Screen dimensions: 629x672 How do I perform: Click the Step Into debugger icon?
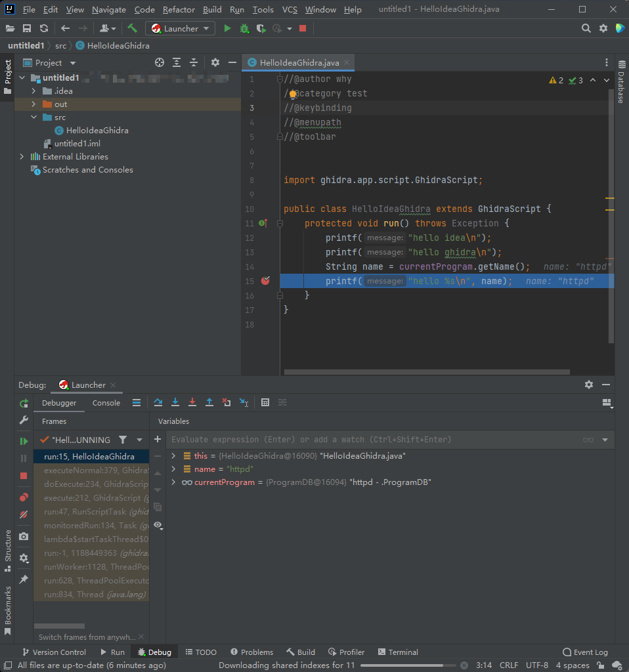[175, 402]
